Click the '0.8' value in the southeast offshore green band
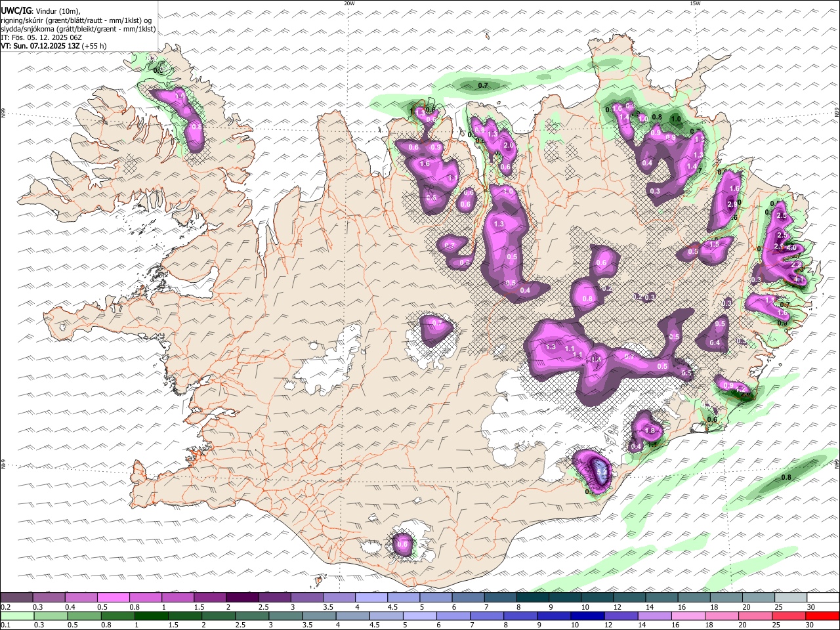Viewport: 840px width, 630px height. [x=786, y=477]
